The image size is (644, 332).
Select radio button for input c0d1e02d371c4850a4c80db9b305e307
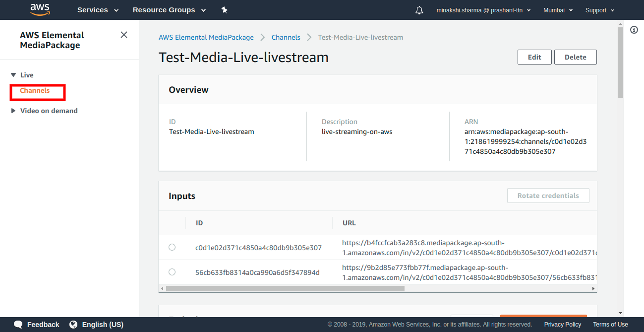[172, 247]
